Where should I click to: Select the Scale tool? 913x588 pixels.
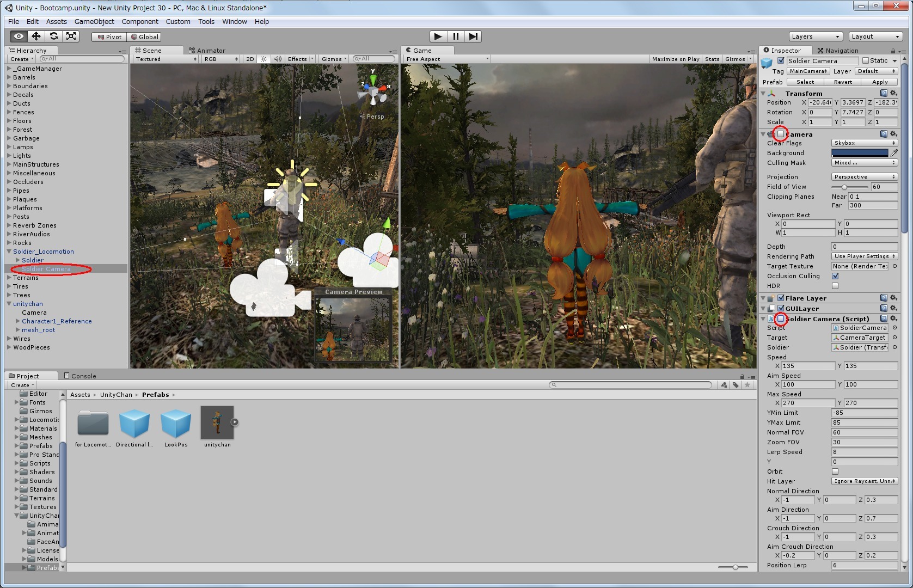coord(71,36)
